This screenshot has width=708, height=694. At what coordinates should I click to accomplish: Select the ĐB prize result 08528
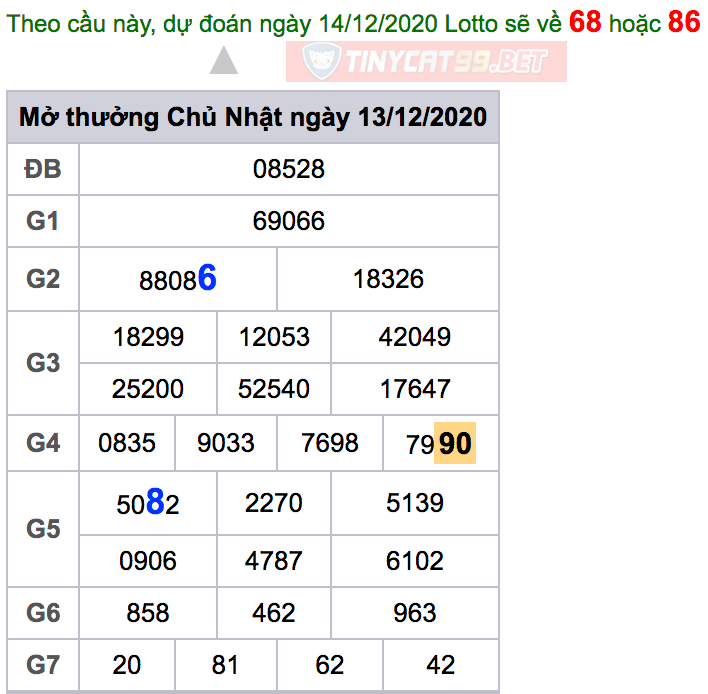click(x=288, y=169)
